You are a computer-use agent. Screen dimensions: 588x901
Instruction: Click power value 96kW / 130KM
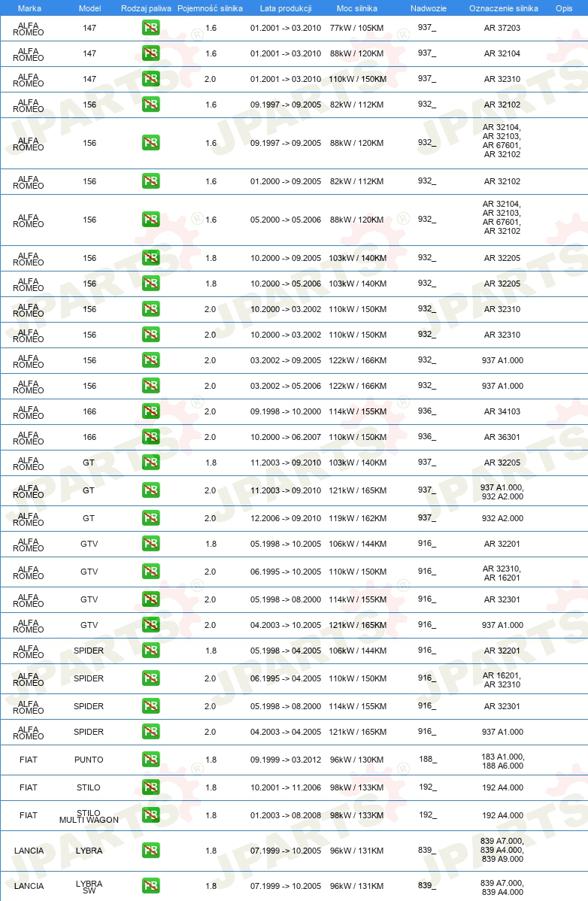point(357,760)
